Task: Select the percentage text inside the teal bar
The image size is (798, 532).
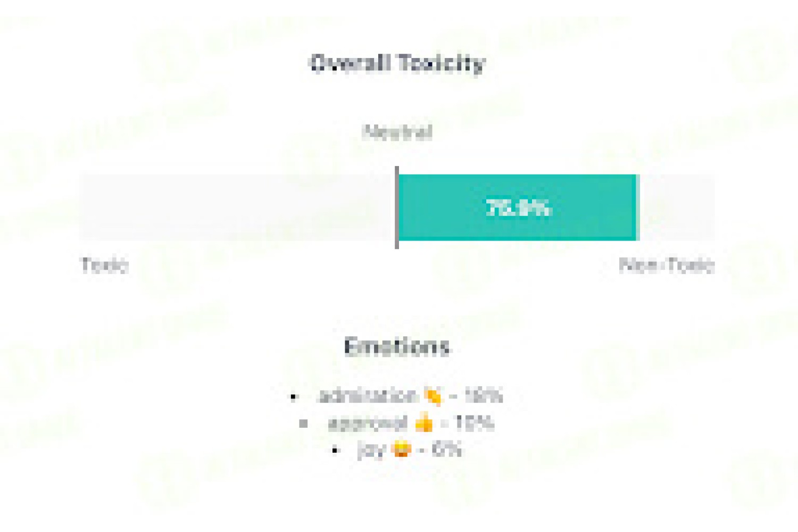Action: [x=518, y=208]
